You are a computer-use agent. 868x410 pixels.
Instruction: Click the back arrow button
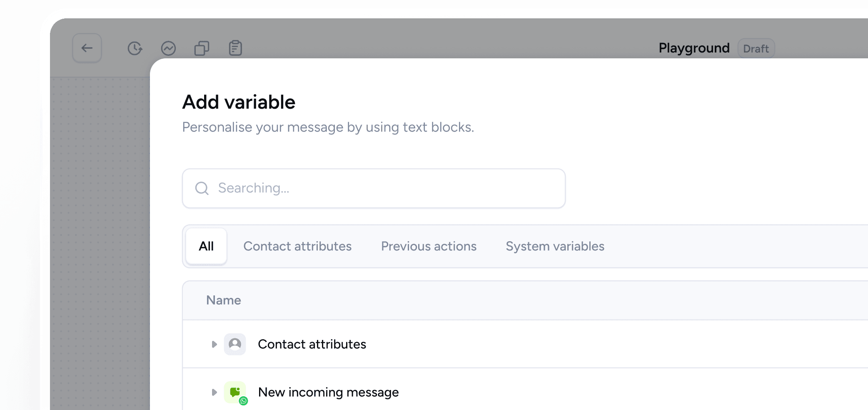click(87, 48)
